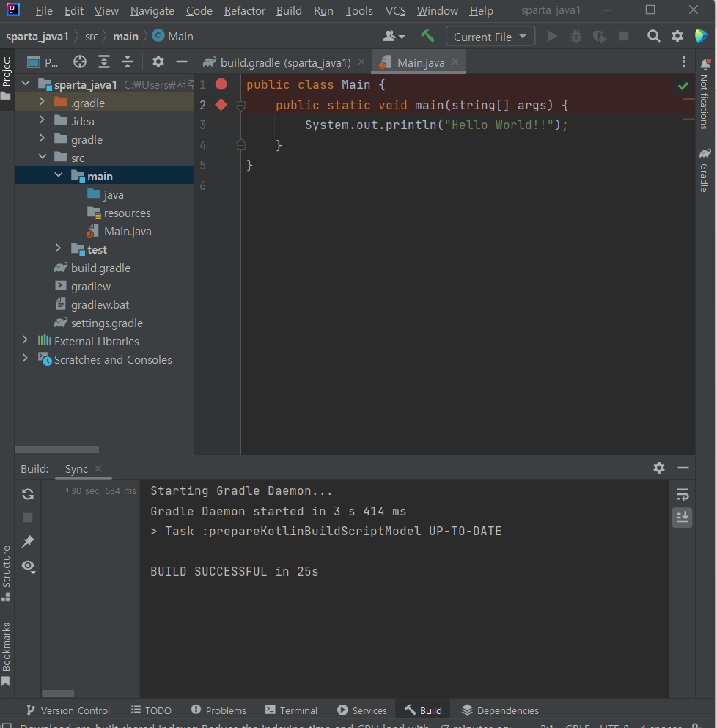Open the user account icon dropdown
This screenshot has width=717, height=728.
tap(394, 36)
